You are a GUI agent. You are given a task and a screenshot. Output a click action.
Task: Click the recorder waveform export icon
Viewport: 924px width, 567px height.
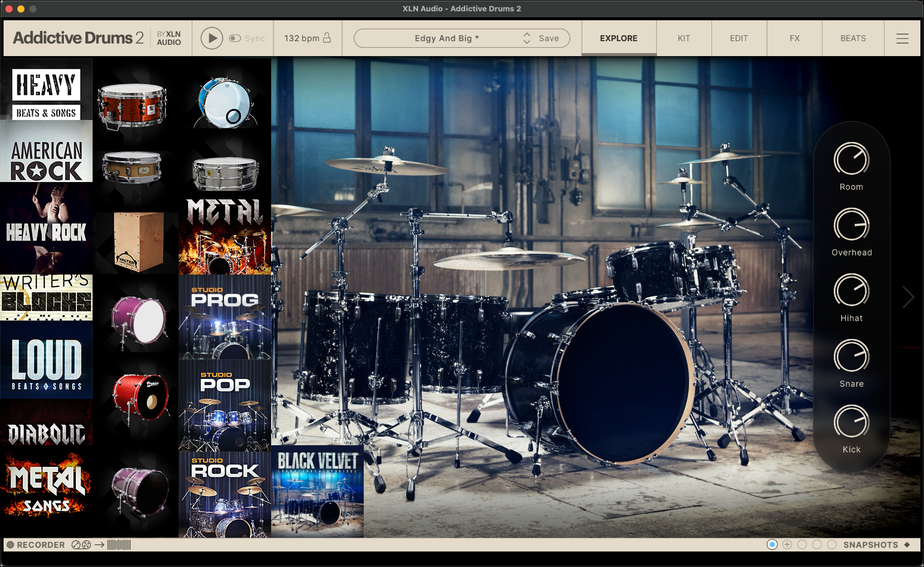pyautogui.click(x=119, y=545)
